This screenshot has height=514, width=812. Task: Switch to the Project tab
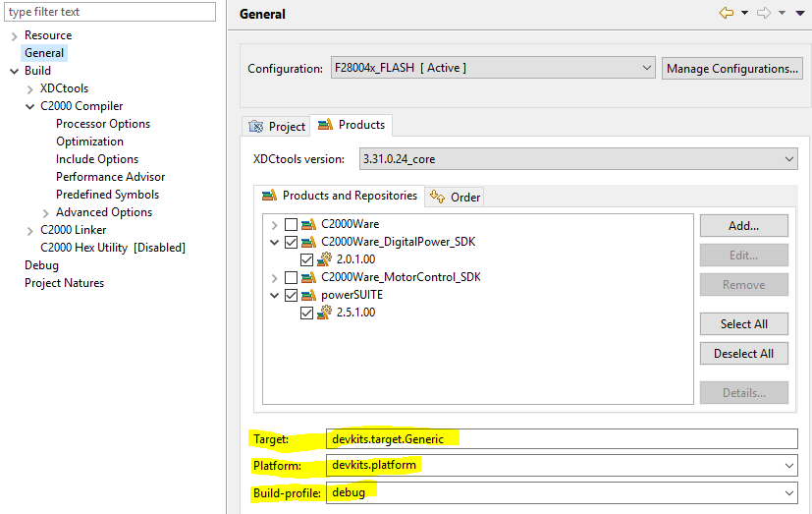click(x=277, y=127)
